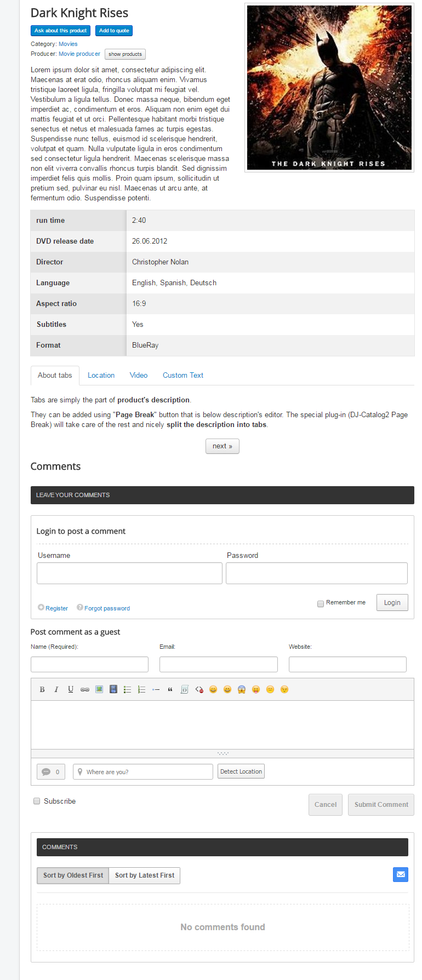Insert a link via editor toolbar
Viewport: 422px width, 980px height.
coord(85,689)
